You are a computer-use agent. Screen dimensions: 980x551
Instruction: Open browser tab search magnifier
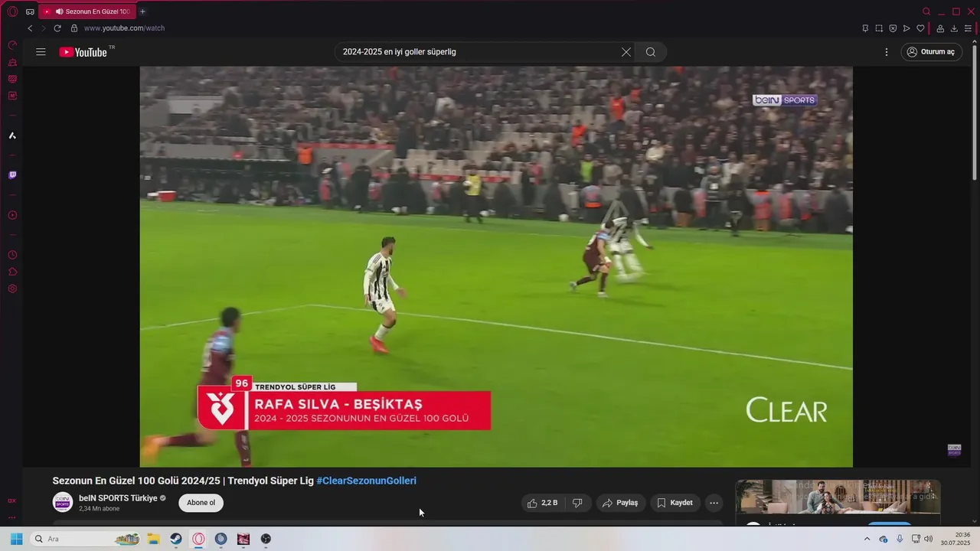pos(926,11)
